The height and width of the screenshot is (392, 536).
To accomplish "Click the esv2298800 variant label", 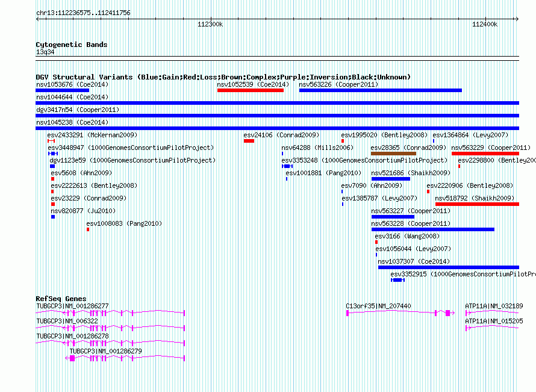I will click(497, 160).
